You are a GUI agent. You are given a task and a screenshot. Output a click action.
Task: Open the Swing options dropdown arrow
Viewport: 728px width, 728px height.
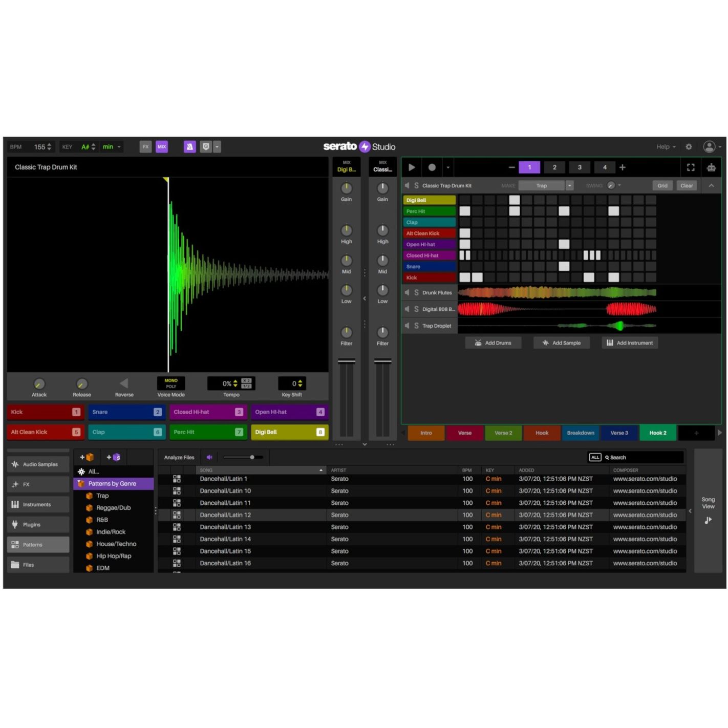coord(619,185)
